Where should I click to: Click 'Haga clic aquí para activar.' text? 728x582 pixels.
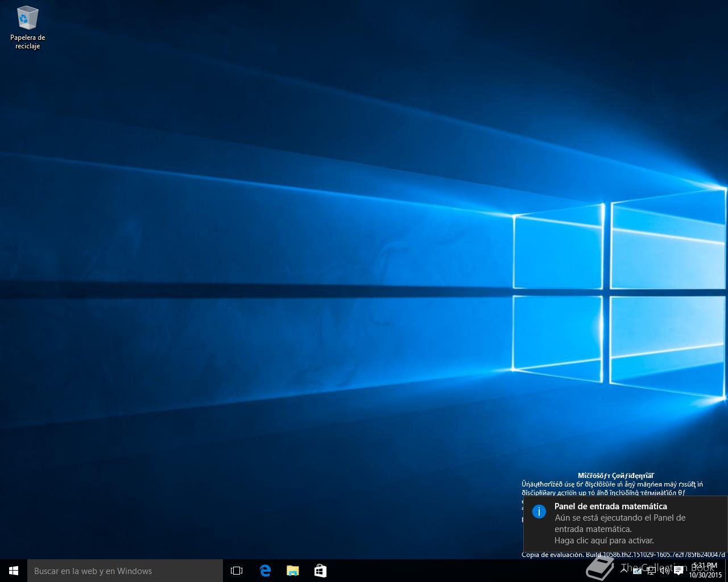604,541
